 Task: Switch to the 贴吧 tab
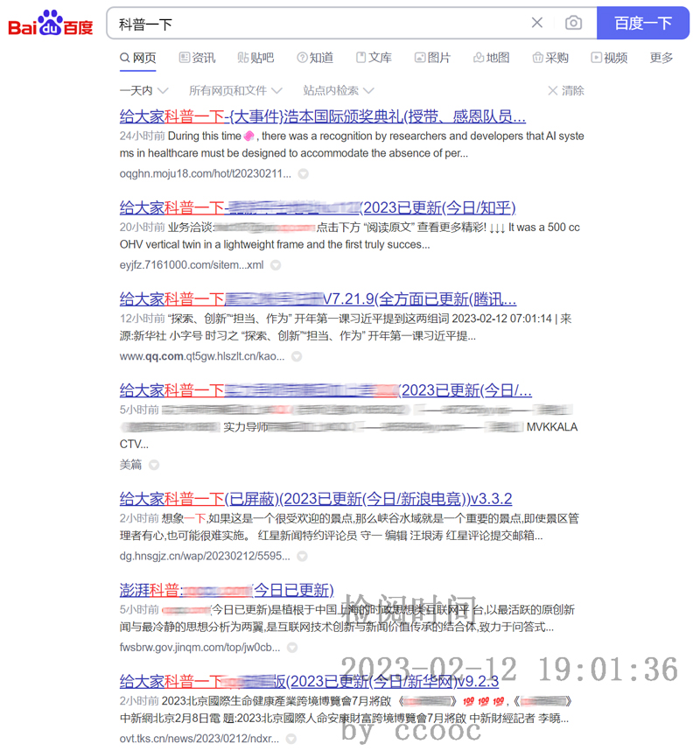(255, 58)
